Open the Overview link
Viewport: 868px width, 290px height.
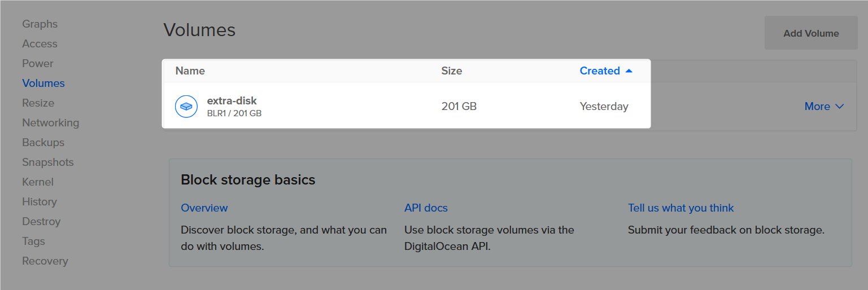click(204, 208)
